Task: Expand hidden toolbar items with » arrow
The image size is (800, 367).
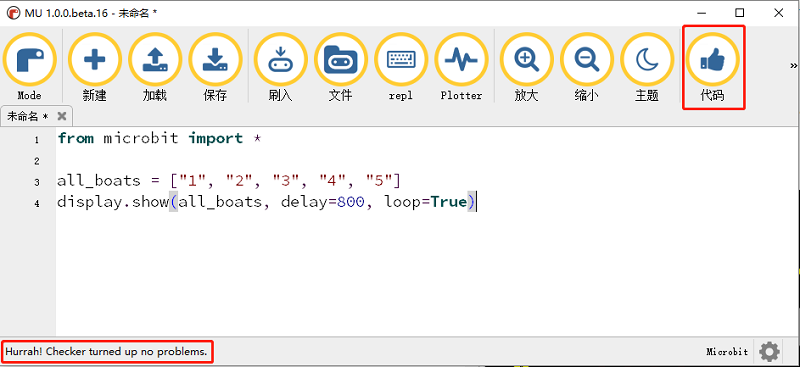Action: pos(793,65)
